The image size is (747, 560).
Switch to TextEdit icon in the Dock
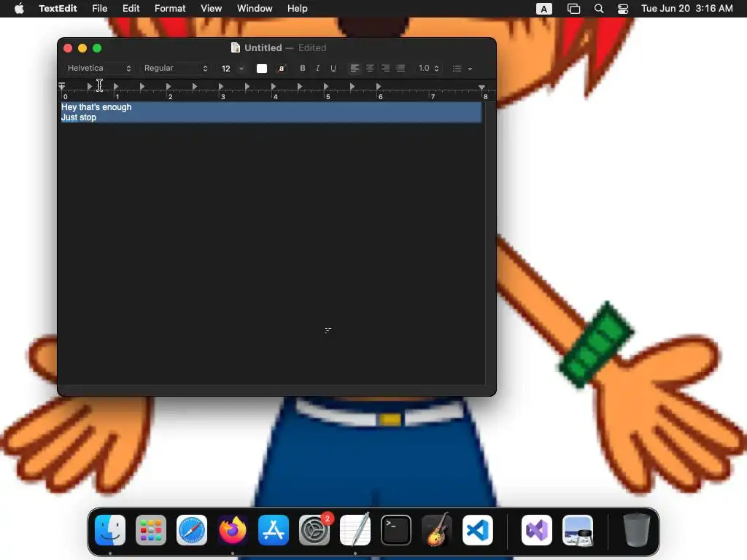(x=355, y=530)
